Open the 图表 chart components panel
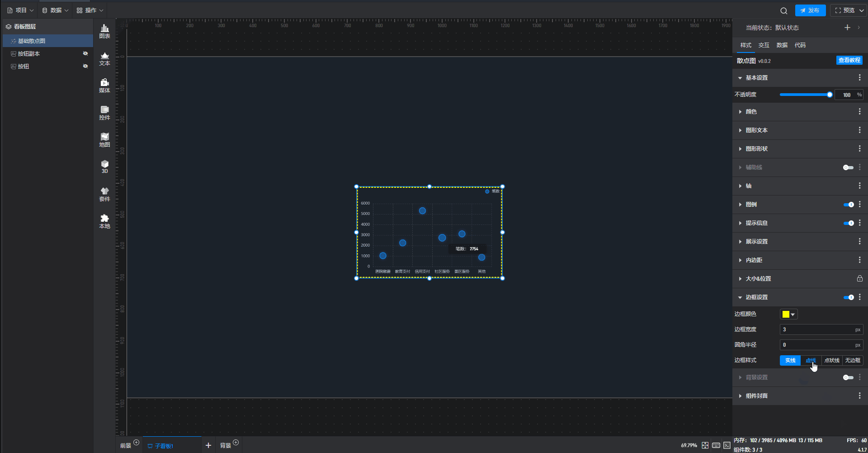This screenshot has width=868, height=453. (x=104, y=31)
